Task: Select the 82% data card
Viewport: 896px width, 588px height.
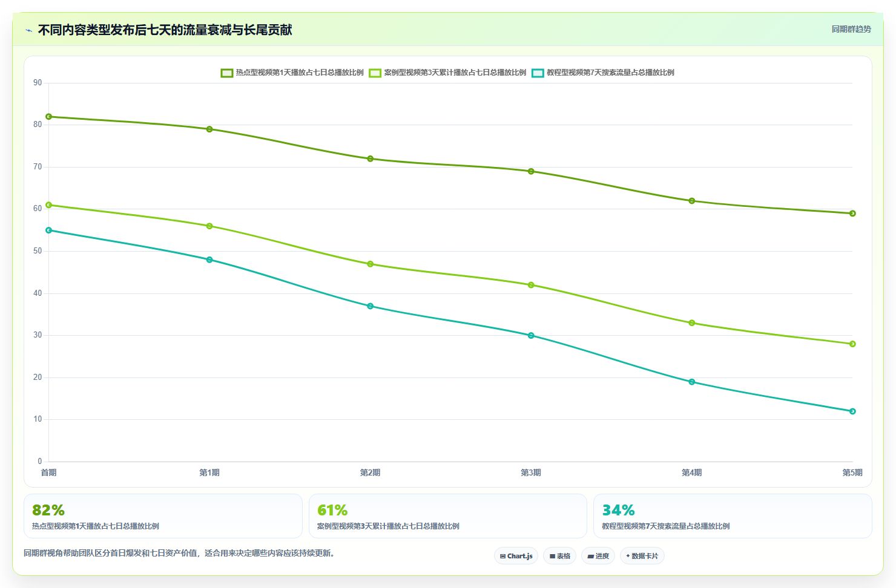Action: [x=163, y=516]
